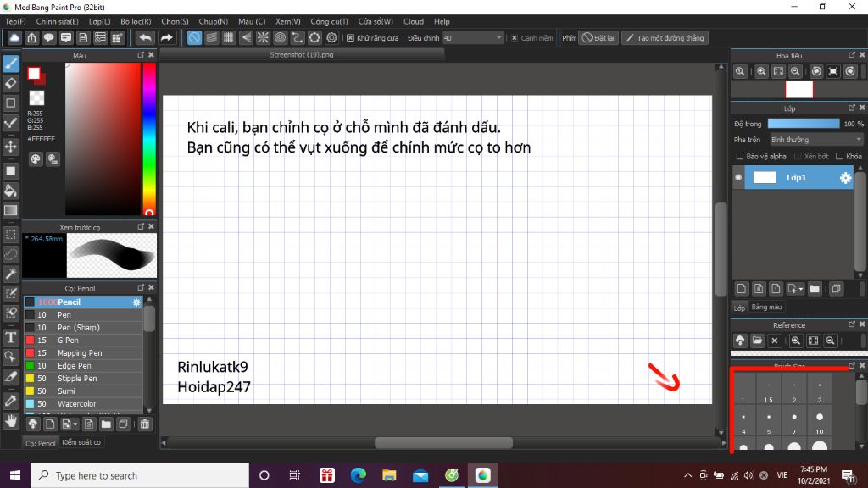Click the cloud save icon in toolbar

coord(14,37)
